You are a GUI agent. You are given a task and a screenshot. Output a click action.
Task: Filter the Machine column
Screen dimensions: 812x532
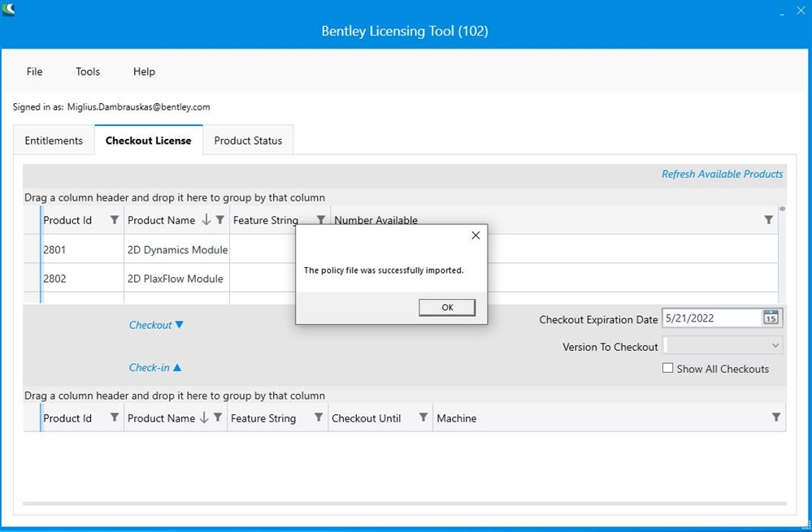[x=775, y=417]
